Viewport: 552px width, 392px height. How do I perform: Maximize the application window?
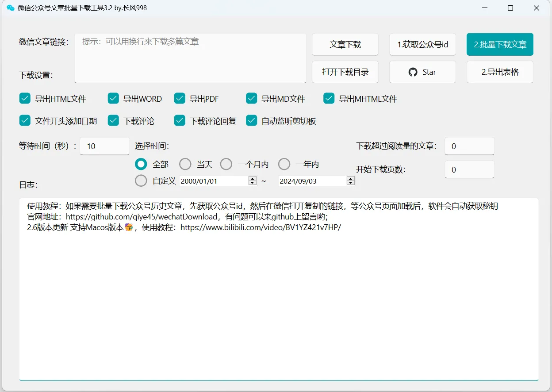click(510, 8)
